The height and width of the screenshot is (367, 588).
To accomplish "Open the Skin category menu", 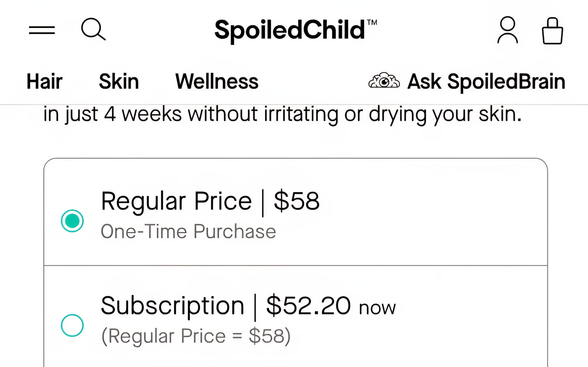I will click(119, 81).
